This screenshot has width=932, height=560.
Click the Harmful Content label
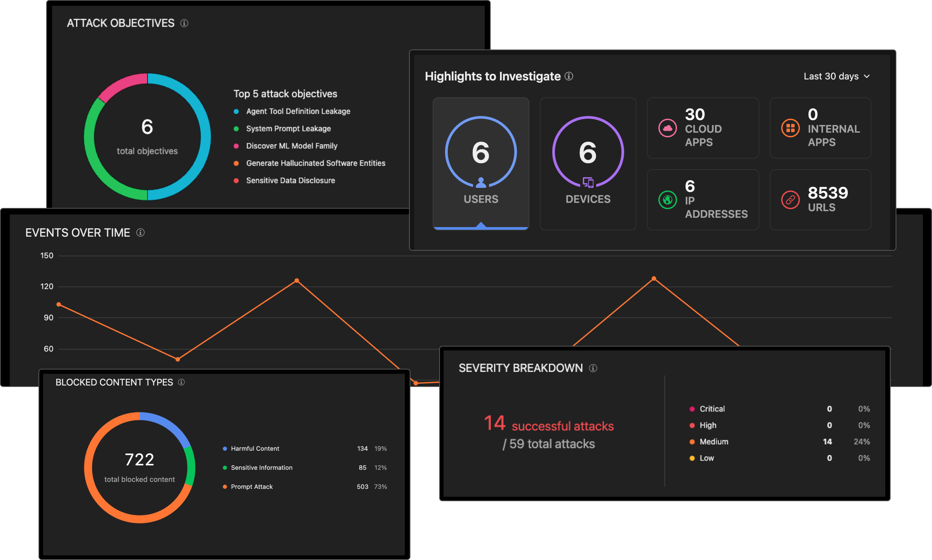pyautogui.click(x=255, y=449)
